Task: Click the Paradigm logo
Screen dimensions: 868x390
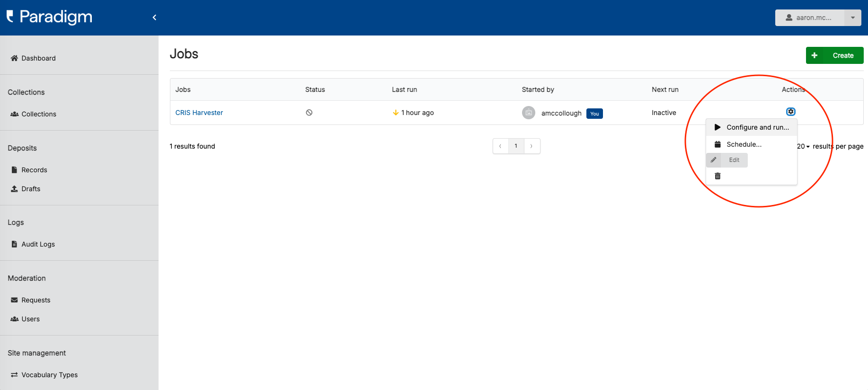Action: click(49, 17)
